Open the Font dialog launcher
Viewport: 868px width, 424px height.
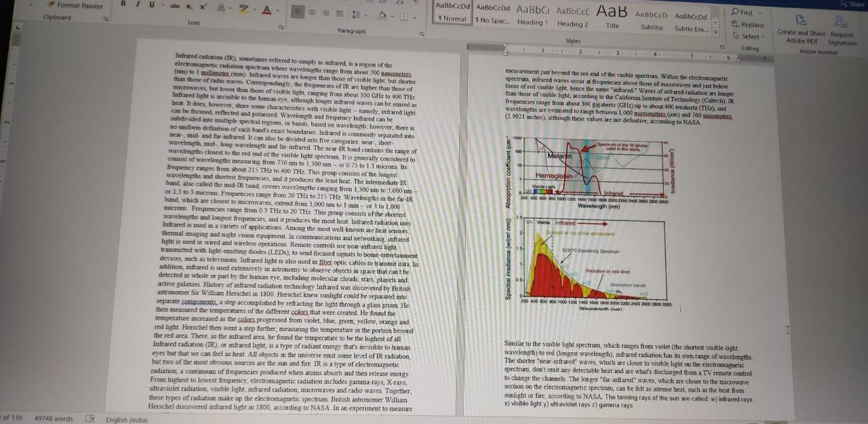pos(281,27)
